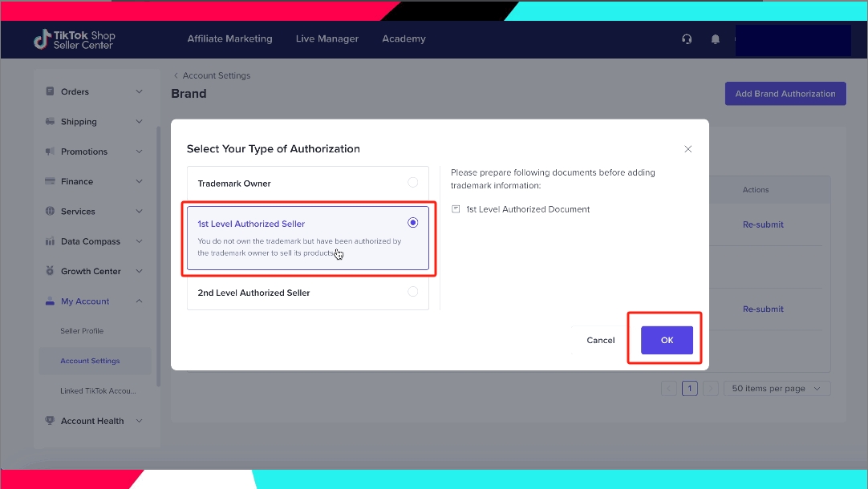
Task: Select the Trademark Owner radio button
Action: [412, 183]
